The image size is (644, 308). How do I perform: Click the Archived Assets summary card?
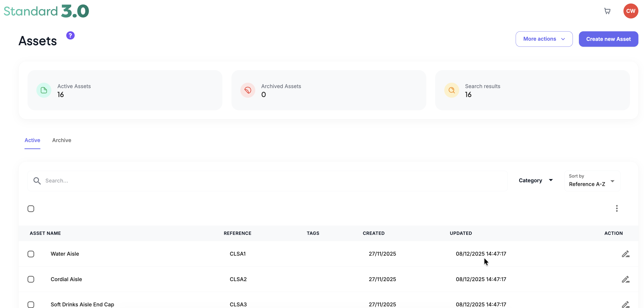point(329,90)
